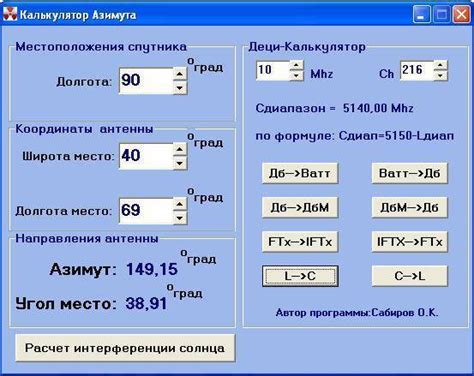The width and height of the screenshot is (474, 376).
Task: Click the Направления антенны group label
Action: click(x=87, y=239)
